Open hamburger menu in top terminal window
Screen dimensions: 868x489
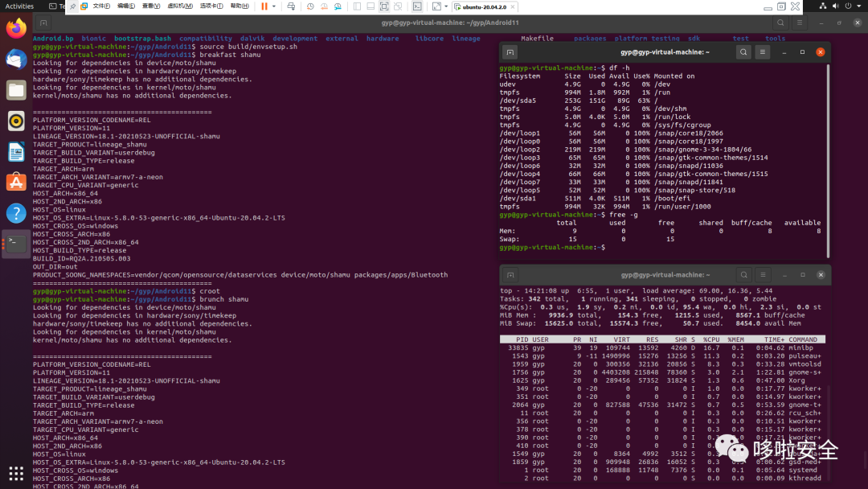[x=763, y=275]
